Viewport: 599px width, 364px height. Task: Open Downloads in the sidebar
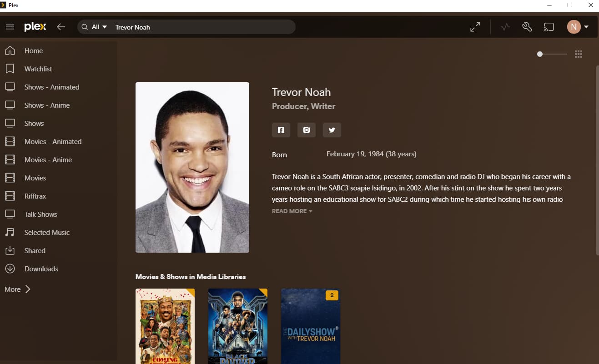pos(41,269)
